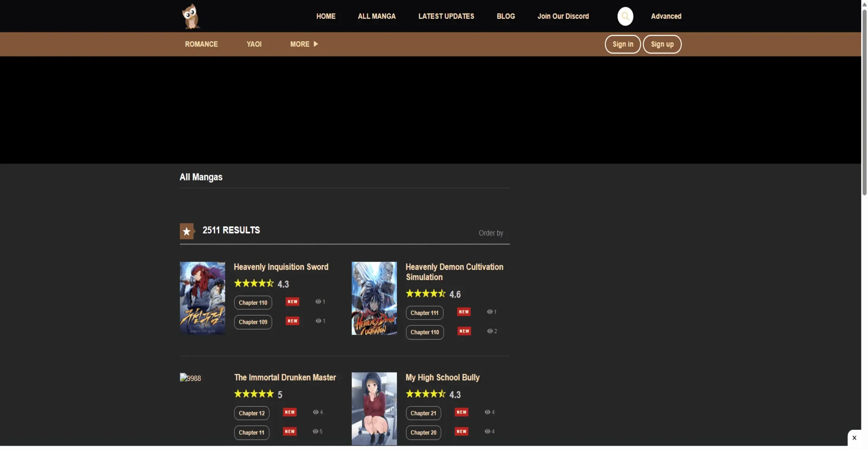Open the LATEST UPDATES menu item

(x=446, y=16)
